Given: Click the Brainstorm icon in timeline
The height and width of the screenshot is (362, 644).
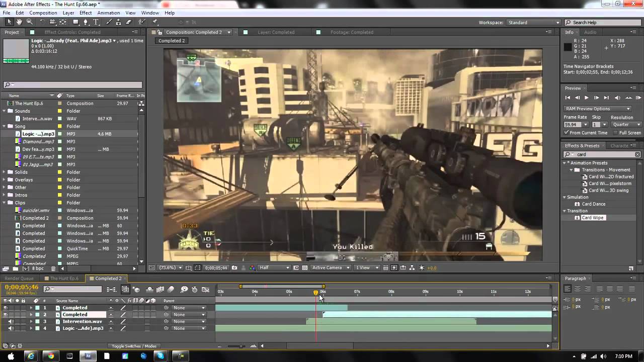Looking at the screenshot, I should pyautogui.click(x=184, y=289).
